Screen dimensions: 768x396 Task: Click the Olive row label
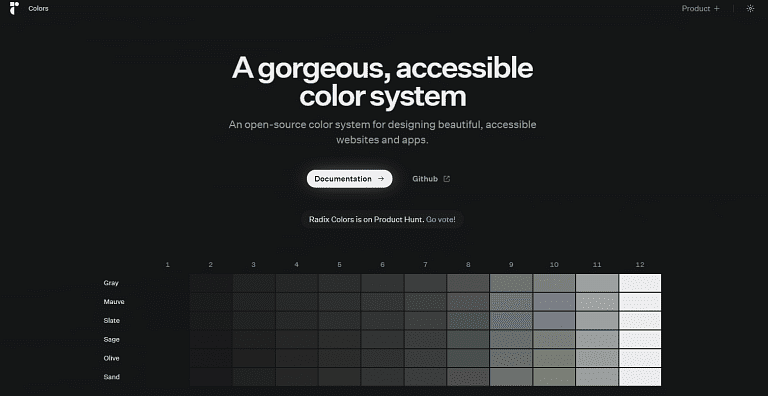pos(111,358)
